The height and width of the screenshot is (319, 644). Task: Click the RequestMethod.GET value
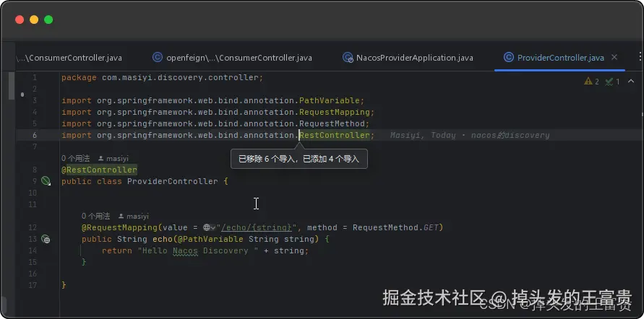tap(396, 227)
